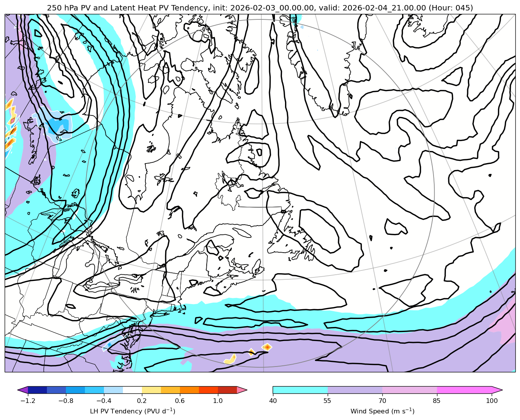
Task: Click the 100 tick label on the wind colorbar
Action: coord(492,401)
